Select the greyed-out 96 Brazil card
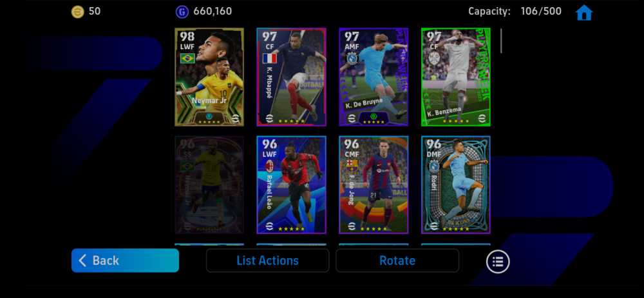644x298 pixels. tap(209, 185)
